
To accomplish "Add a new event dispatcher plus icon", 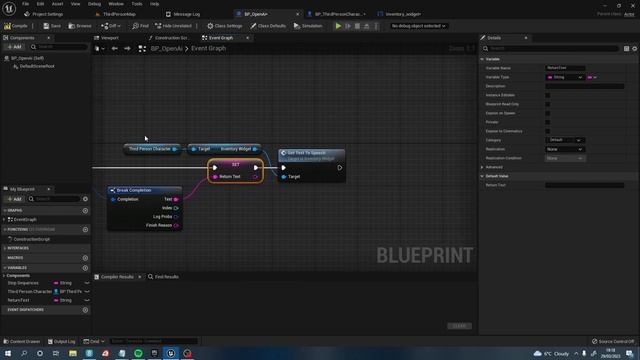I will 85,310.
